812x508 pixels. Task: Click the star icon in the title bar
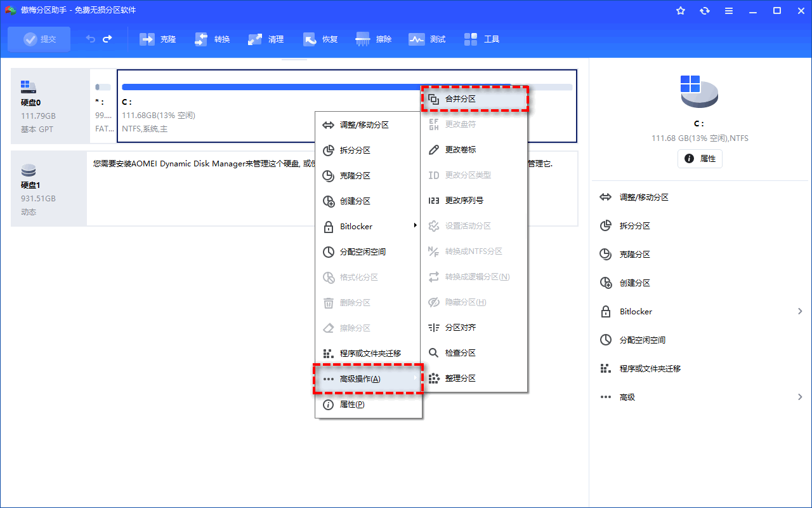tap(680, 10)
